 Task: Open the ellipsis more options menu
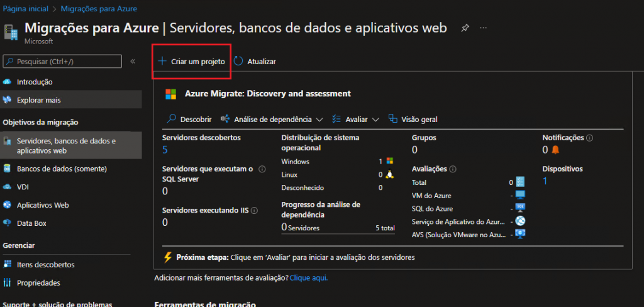click(483, 28)
